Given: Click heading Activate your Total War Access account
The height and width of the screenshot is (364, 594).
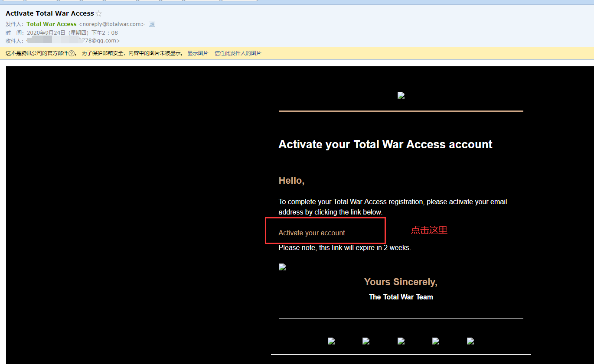Looking at the screenshot, I should coord(385,144).
